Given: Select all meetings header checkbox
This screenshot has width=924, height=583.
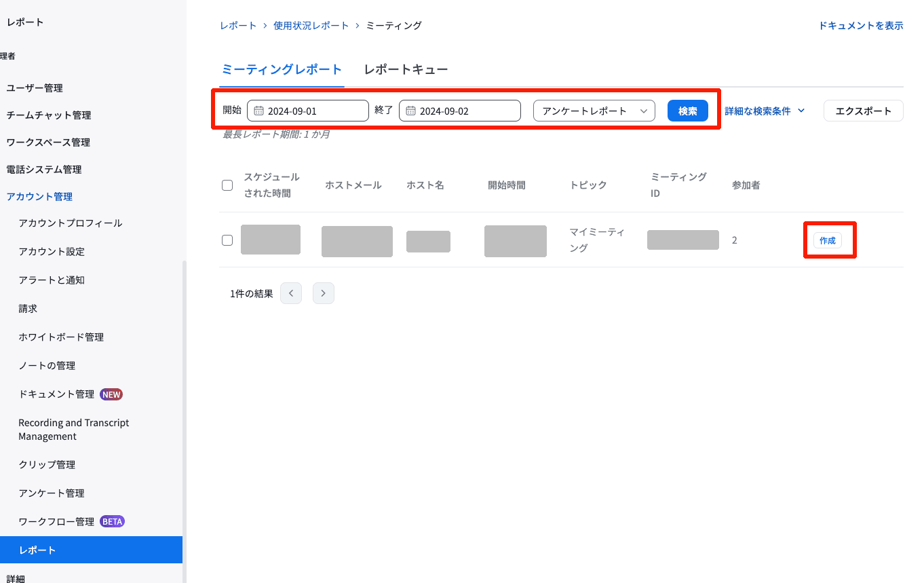Looking at the screenshot, I should coord(228,185).
